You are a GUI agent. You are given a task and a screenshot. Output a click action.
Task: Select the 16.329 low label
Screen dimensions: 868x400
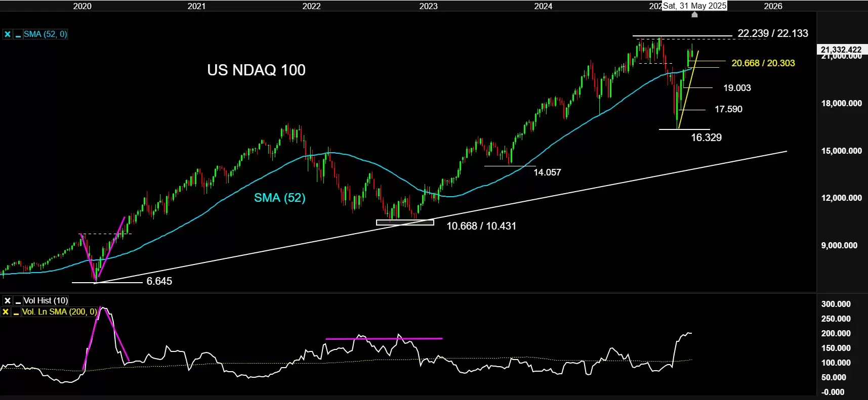pyautogui.click(x=707, y=138)
